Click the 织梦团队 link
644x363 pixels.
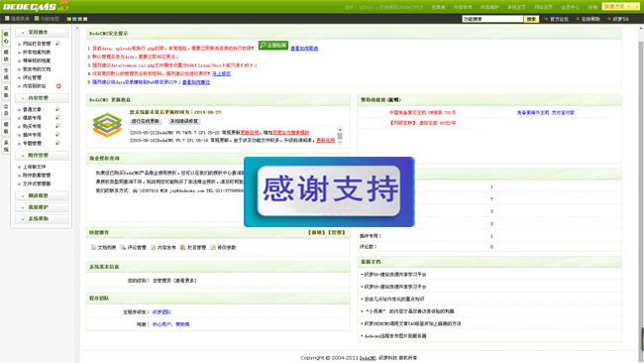pos(161,312)
